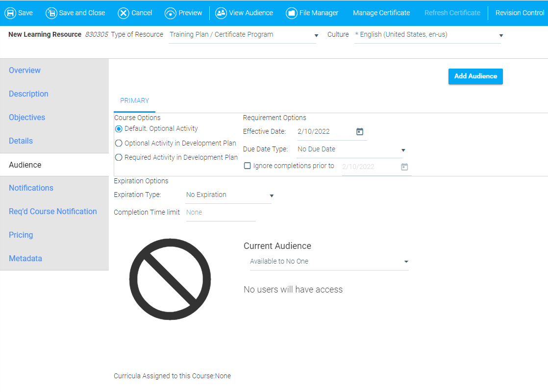Screen dimensions: 548x392
Task: Open File Manager folder icon
Action: [292, 13]
